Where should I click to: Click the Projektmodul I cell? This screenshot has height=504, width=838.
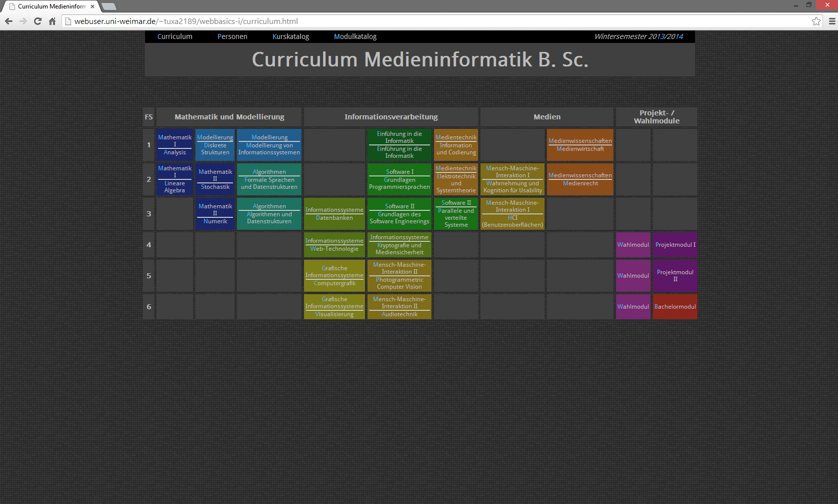click(x=675, y=245)
